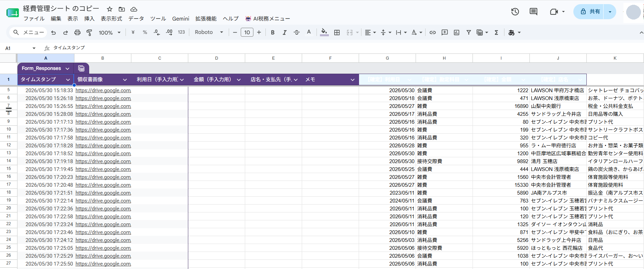Open the 拡張機能 menu
Screen dimensions: 644x269
click(x=206, y=19)
